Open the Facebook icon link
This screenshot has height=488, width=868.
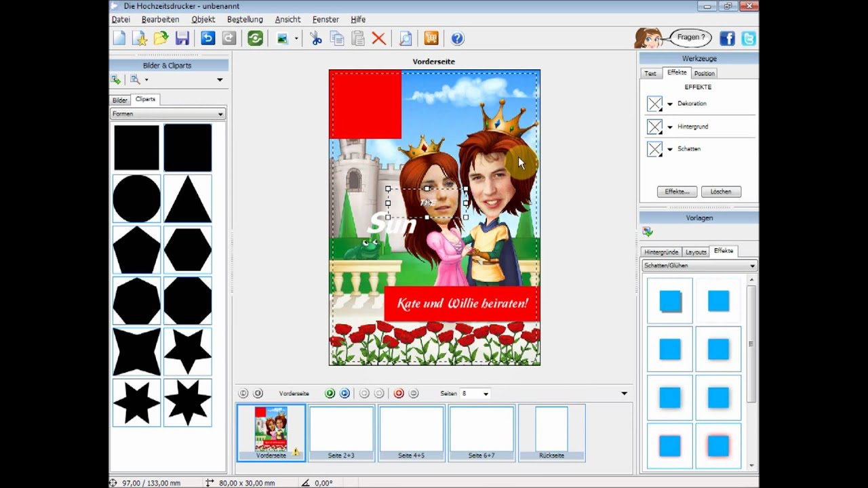[x=727, y=39]
